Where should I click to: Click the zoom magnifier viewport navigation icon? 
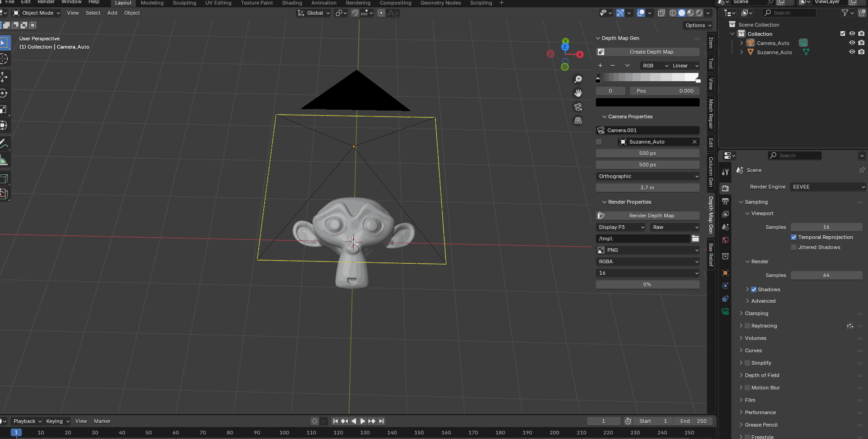(x=578, y=79)
